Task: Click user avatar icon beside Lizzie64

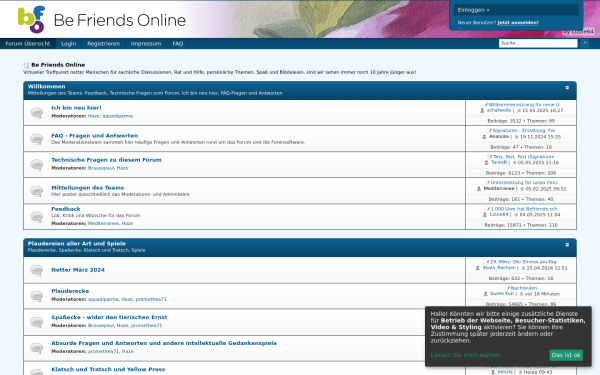Action: click(485, 215)
